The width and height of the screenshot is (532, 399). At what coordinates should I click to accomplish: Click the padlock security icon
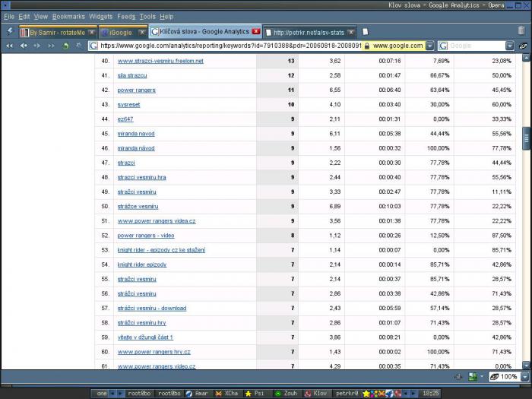(367, 46)
